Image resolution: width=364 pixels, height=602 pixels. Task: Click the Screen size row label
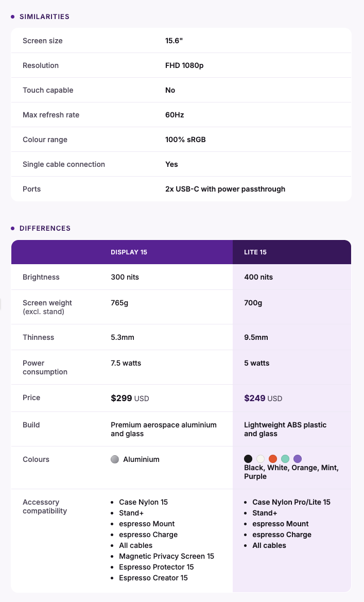click(x=43, y=41)
